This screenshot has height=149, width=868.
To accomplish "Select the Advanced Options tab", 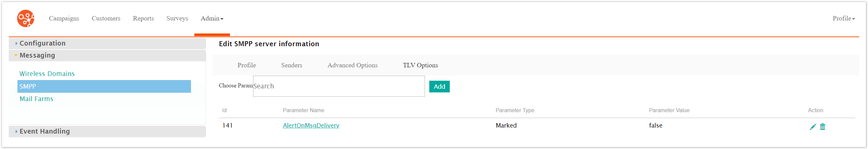I will [x=352, y=65].
